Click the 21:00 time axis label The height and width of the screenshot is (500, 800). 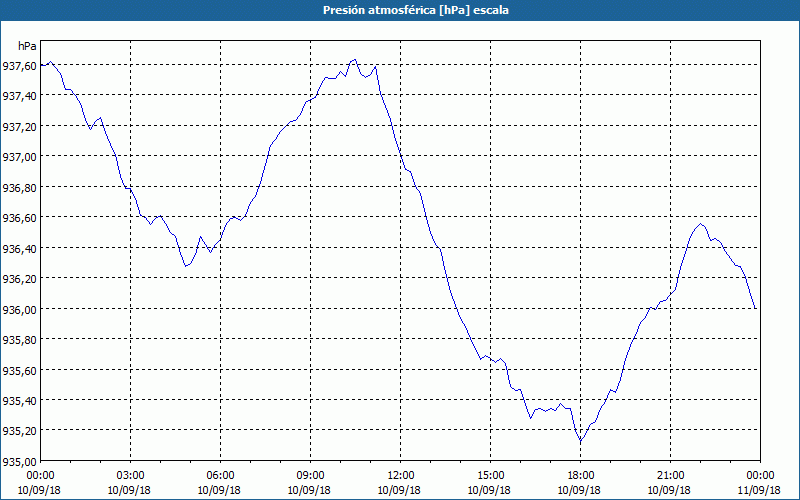tap(670, 476)
